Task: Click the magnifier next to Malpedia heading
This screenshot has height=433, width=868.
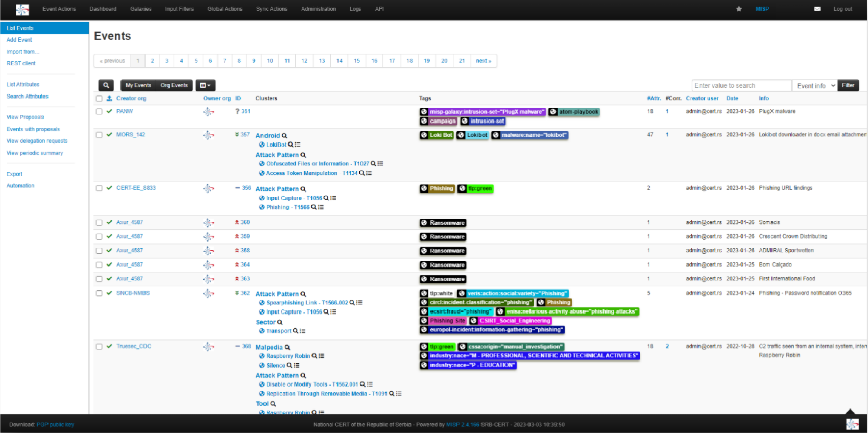Action: (287, 347)
